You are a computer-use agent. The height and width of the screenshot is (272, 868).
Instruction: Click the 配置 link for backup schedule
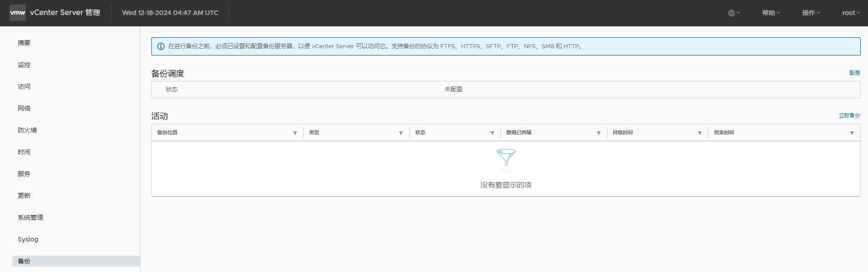point(854,73)
